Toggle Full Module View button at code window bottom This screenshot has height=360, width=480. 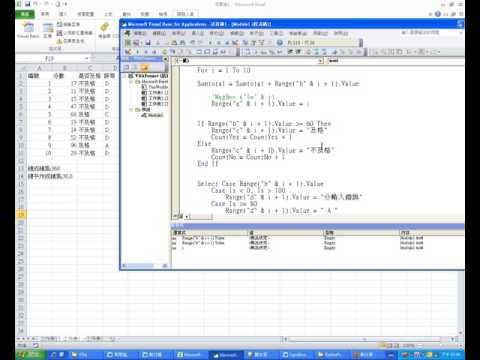coord(180,217)
